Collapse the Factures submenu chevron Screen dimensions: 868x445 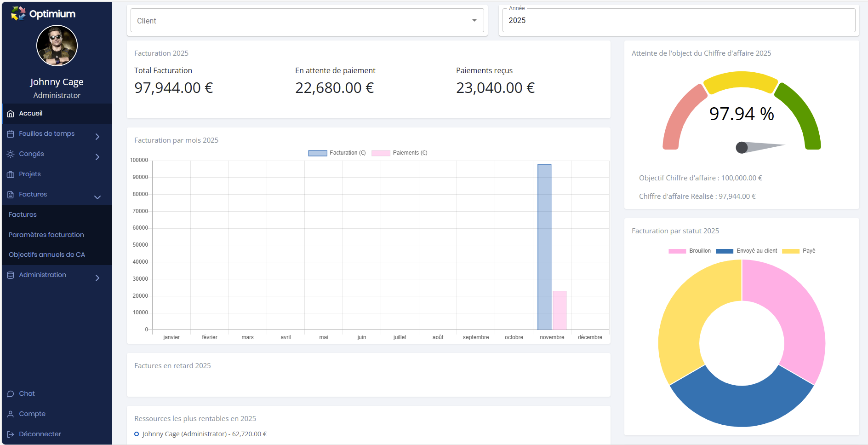97,197
